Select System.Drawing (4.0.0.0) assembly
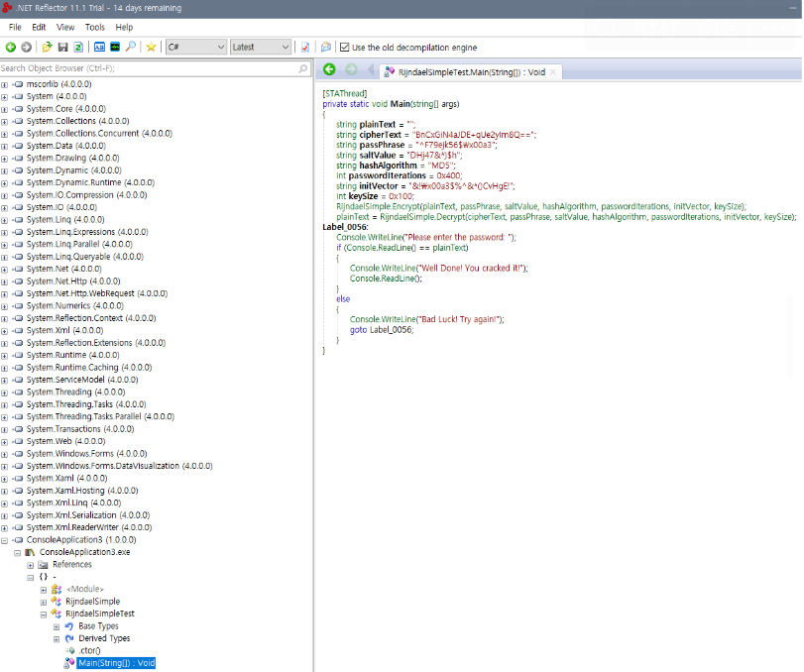The width and height of the screenshot is (804, 672). coord(72,159)
